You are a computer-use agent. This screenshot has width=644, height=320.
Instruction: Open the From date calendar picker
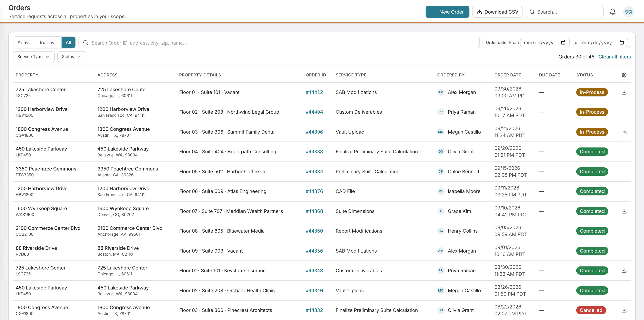(563, 42)
